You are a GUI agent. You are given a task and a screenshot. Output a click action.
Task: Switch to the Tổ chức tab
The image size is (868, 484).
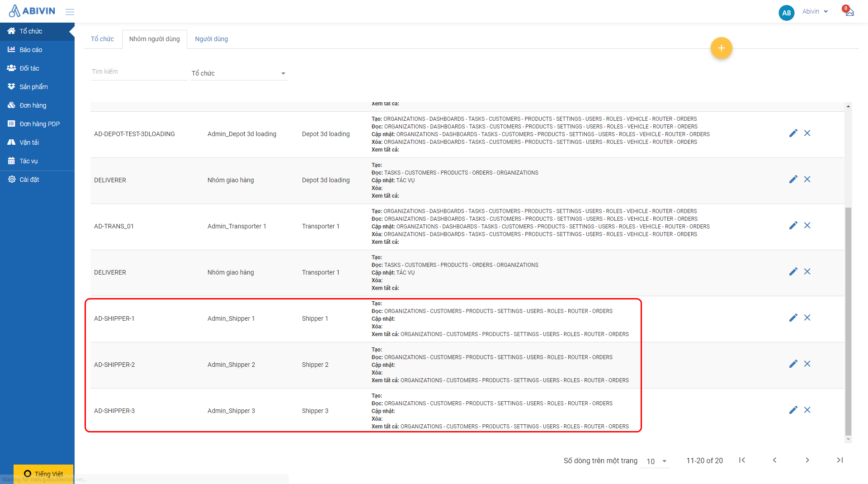click(x=102, y=39)
